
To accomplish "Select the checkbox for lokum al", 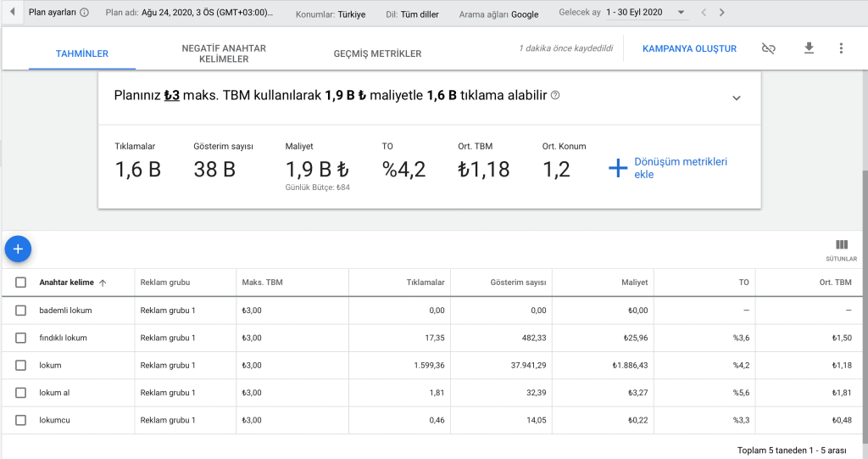I will tap(20, 393).
